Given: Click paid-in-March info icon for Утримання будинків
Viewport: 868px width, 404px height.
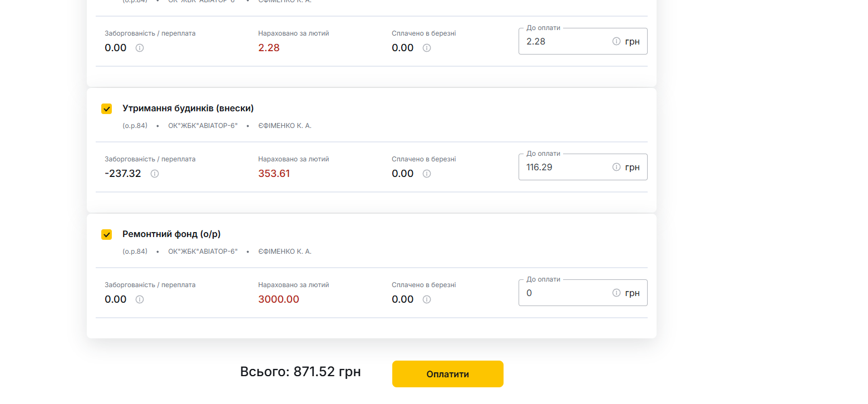Looking at the screenshot, I should point(427,174).
